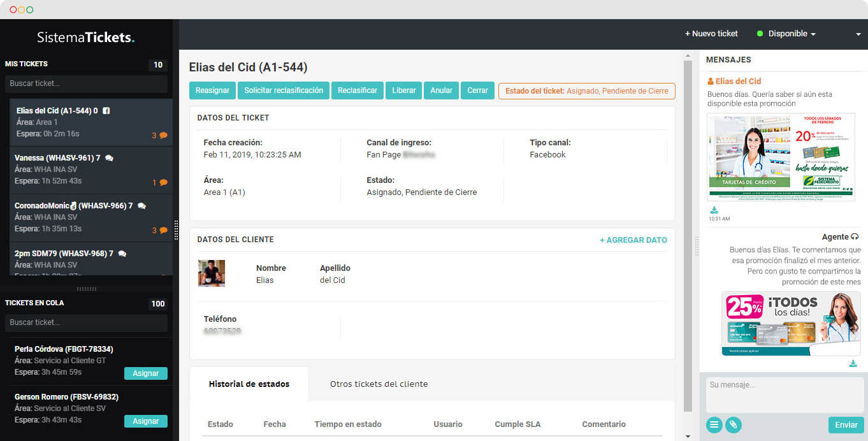
Task: Select Vanessa (WHASV-961) ticket
Action: (91, 170)
